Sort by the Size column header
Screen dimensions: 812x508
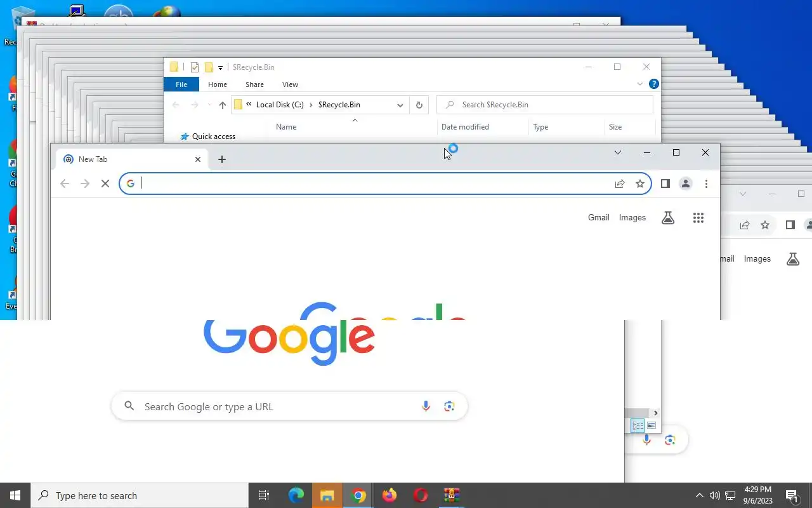[615, 127]
